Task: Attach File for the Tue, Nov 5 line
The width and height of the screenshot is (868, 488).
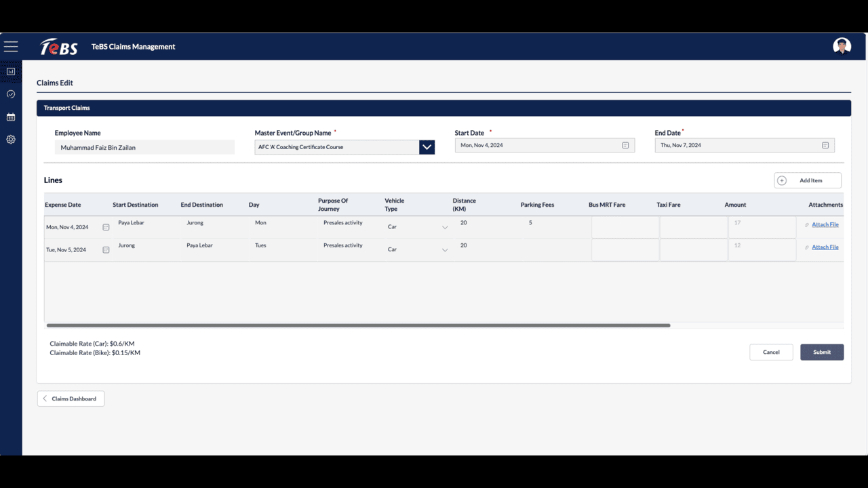Action: pyautogui.click(x=825, y=247)
